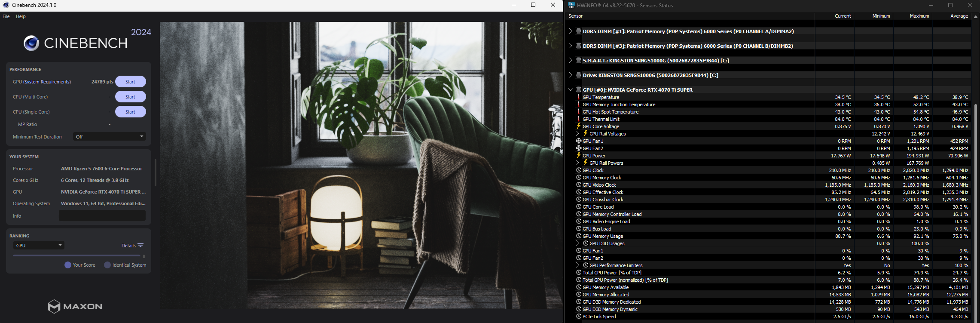Open the Ranking GPU dropdown

click(x=39, y=246)
